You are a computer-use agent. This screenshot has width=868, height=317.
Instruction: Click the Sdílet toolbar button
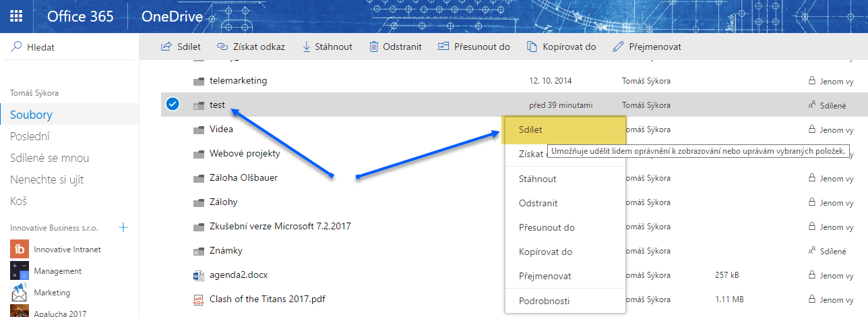point(181,47)
